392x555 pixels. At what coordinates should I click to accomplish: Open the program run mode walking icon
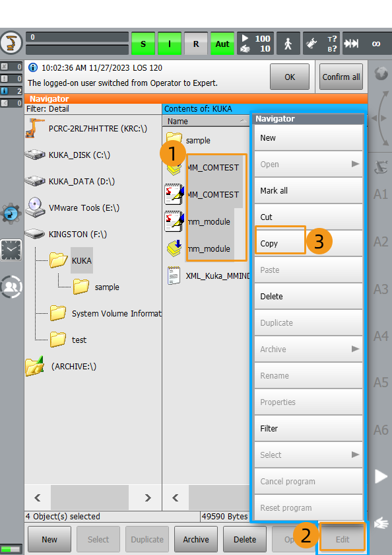click(x=288, y=44)
